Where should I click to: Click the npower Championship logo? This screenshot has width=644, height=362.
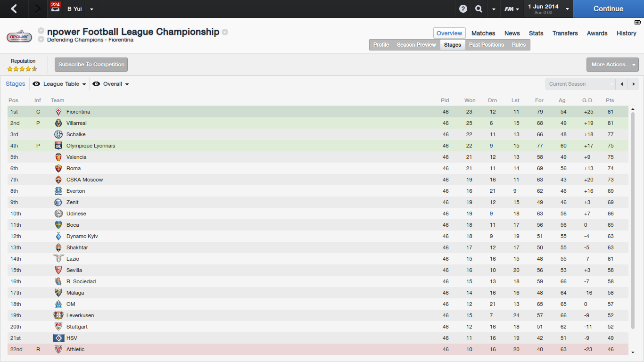tap(19, 37)
